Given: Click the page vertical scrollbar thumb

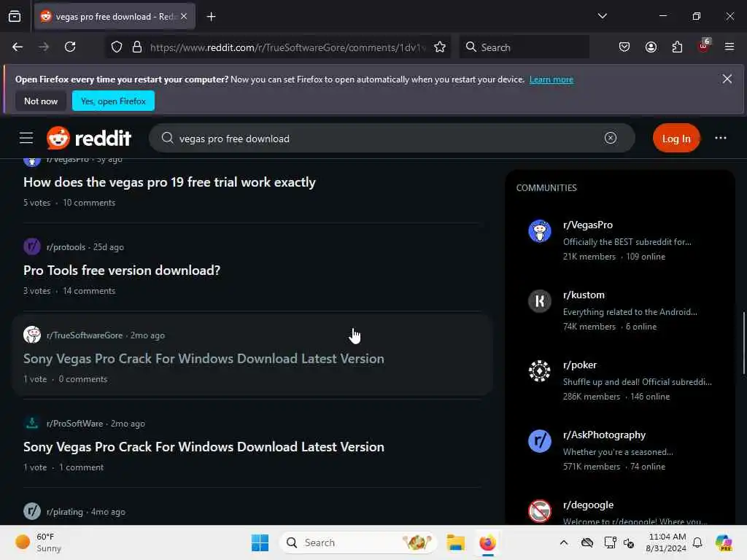Looking at the screenshot, I should 743,343.
